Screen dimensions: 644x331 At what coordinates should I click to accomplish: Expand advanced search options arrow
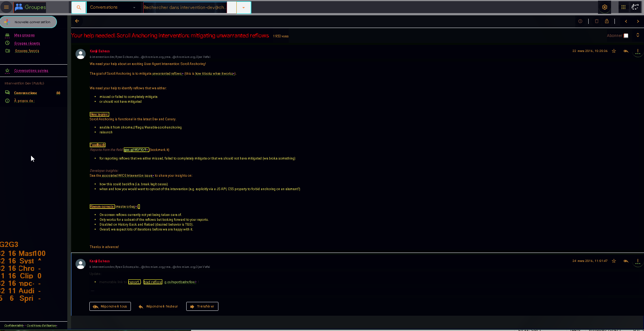coord(243,7)
